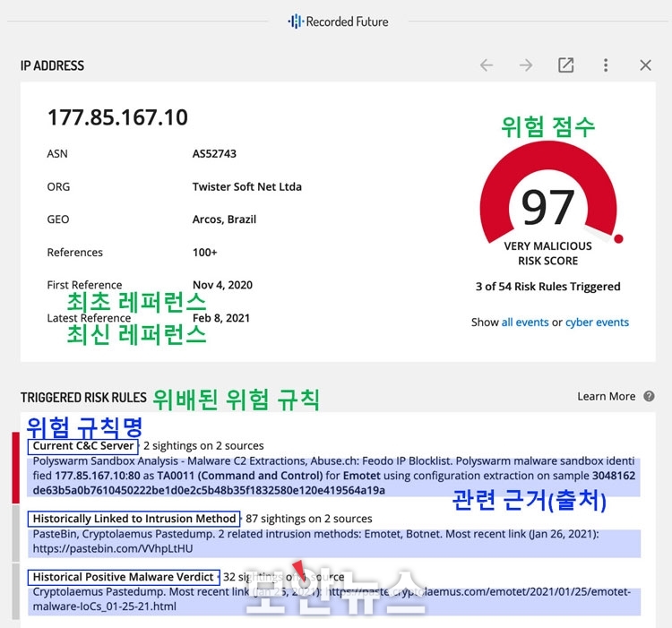The image size is (672, 628).
Task: Close the IP address panel
Action: (645, 65)
